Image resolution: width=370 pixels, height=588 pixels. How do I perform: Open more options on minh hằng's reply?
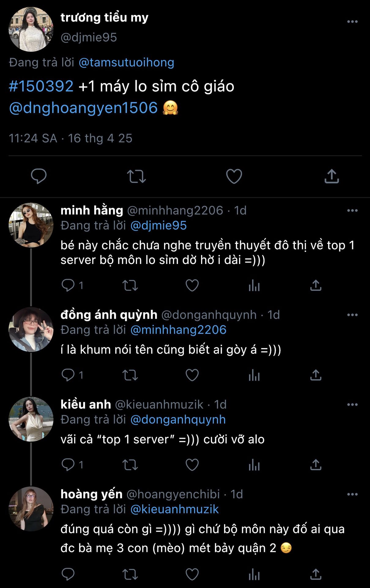point(352,211)
